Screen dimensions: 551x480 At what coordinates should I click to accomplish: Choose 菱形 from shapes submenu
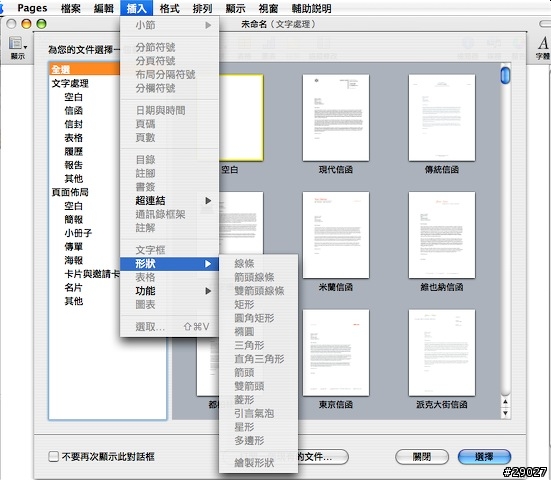point(258,400)
